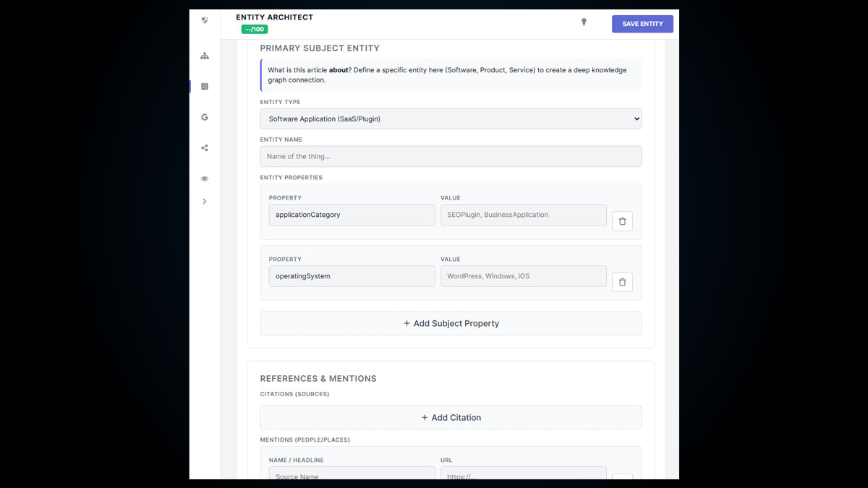
Task: Click the operatingSystem property field
Action: point(352,276)
